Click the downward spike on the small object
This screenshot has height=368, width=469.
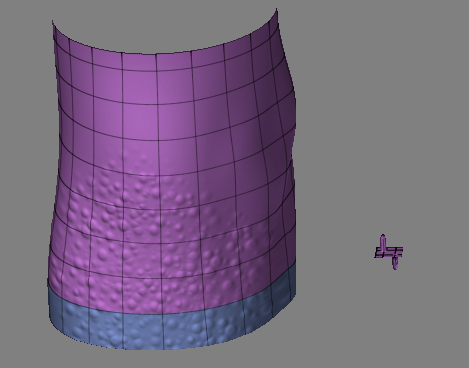click(x=395, y=263)
